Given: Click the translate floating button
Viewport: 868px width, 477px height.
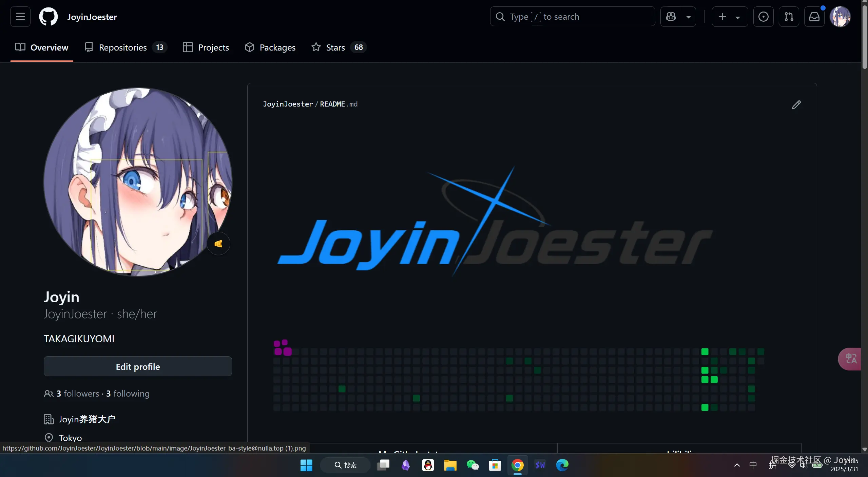Looking at the screenshot, I should tap(851, 359).
